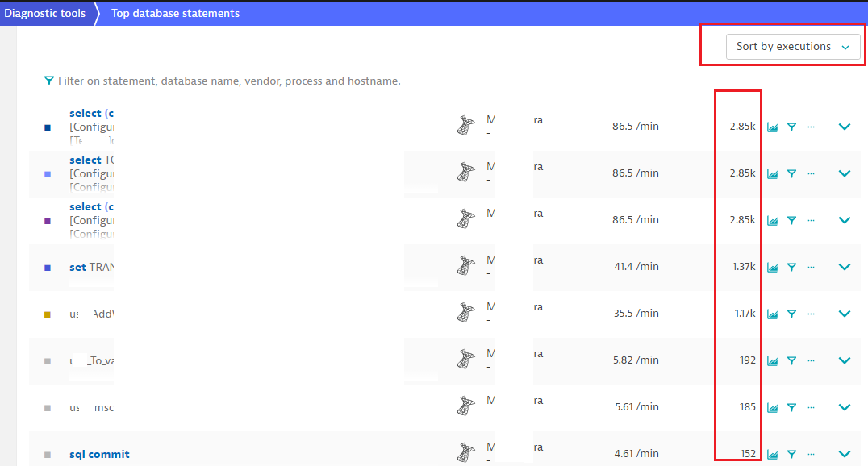868x466 pixels.
Task: Select Top database statements breadcrumb
Action: 175,13
